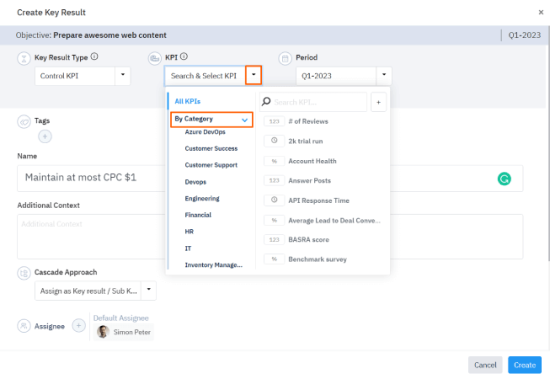This screenshot has width=550, height=379.
Task: Select the Inventory Manage... category
Action: pyautogui.click(x=214, y=265)
